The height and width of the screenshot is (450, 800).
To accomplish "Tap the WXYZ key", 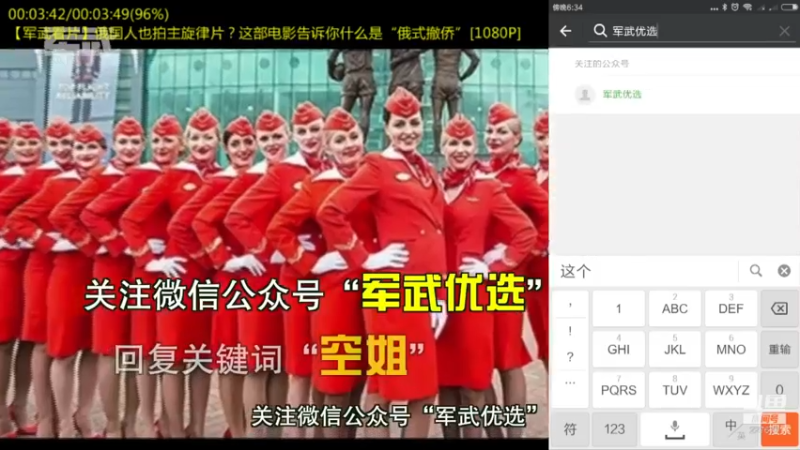I will 731,390.
